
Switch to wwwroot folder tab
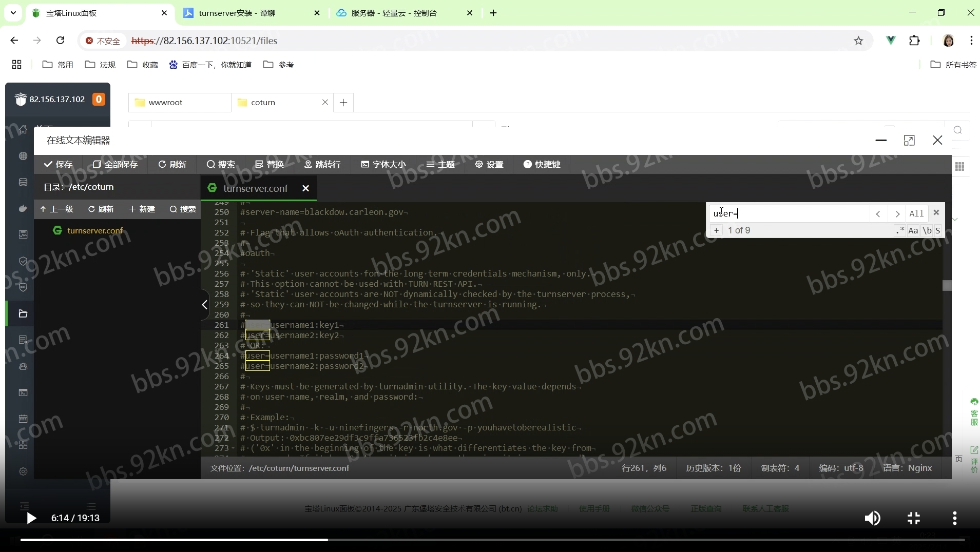tap(180, 103)
